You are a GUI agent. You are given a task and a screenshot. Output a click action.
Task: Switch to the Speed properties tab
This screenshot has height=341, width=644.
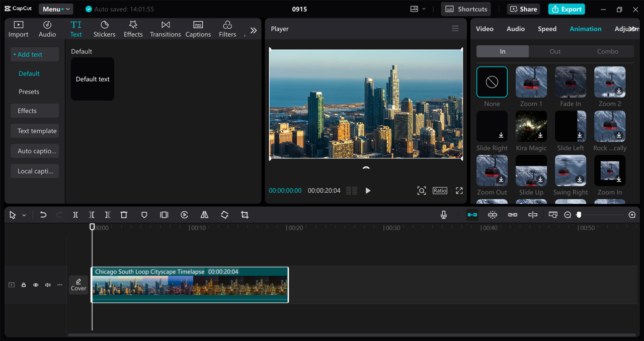(x=547, y=29)
